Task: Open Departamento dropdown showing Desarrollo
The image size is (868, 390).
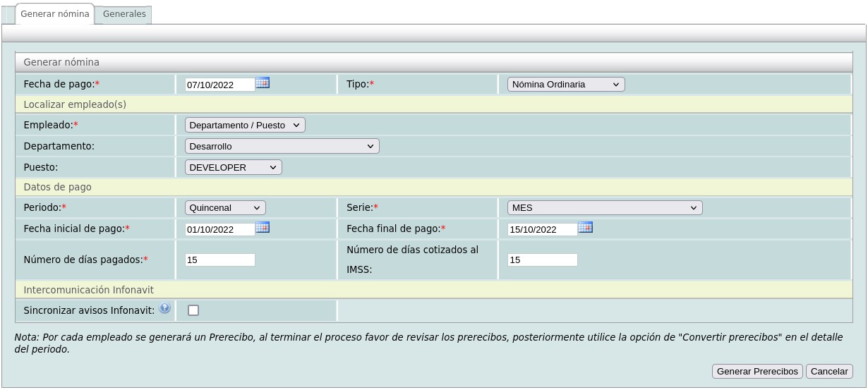Action: coord(282,146)
